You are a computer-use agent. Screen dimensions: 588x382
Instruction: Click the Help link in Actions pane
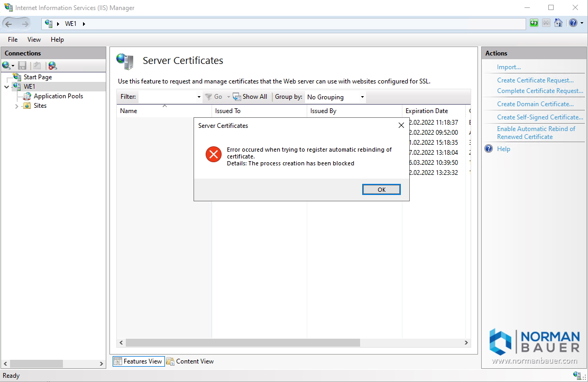click(503, 149)
